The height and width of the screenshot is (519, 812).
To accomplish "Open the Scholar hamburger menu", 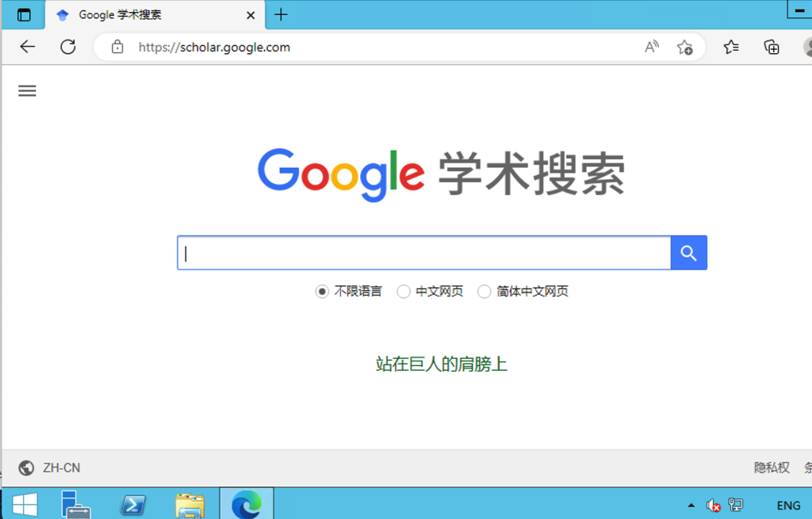I will click(28, 91).
